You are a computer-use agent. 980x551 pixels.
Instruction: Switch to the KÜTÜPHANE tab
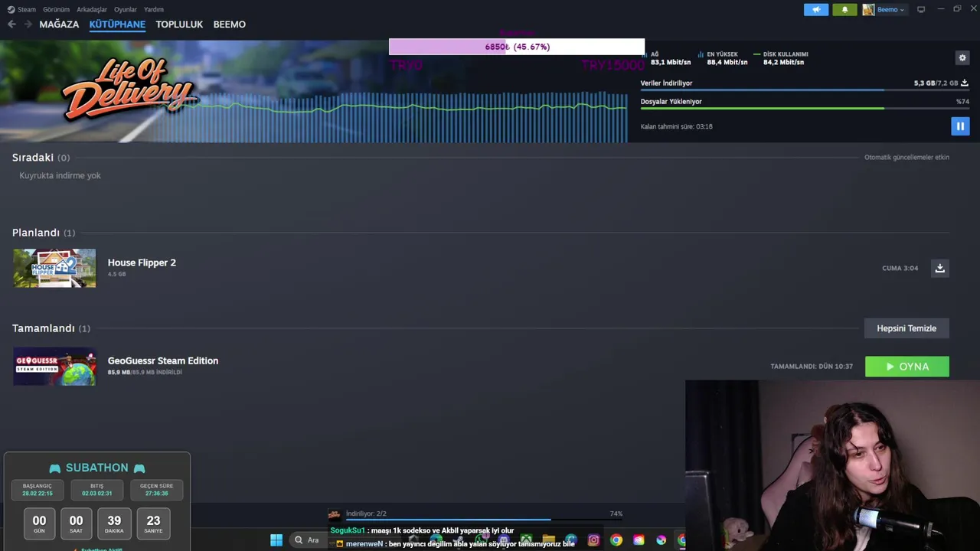tap(117, 24)
